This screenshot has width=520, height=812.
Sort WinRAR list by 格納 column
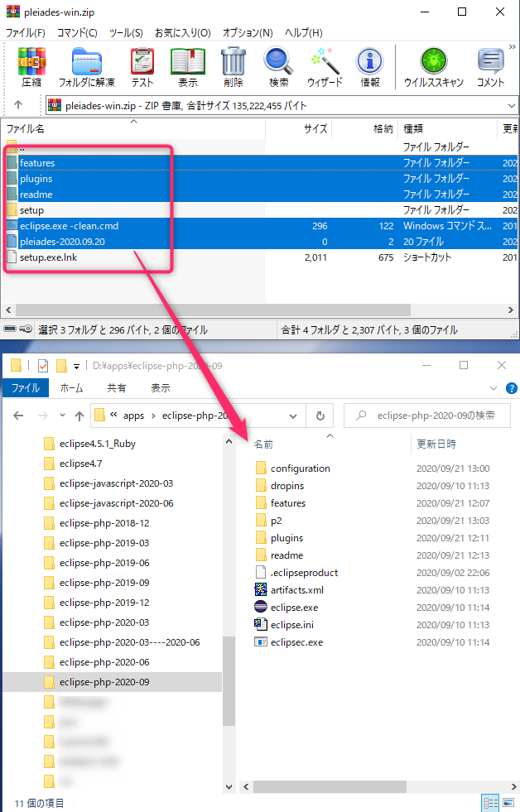pyautogui.click(x=364, y=129)
